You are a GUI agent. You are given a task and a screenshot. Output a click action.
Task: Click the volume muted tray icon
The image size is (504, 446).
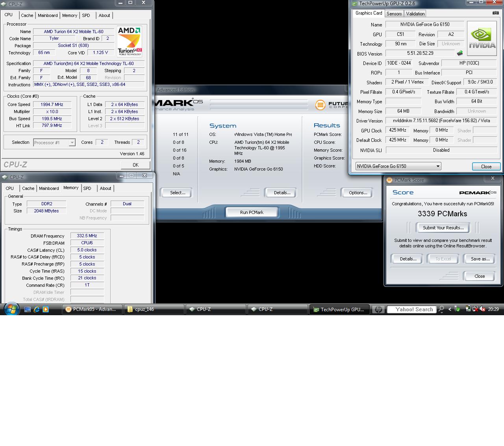pyautogui.click(x=482, y=309)
